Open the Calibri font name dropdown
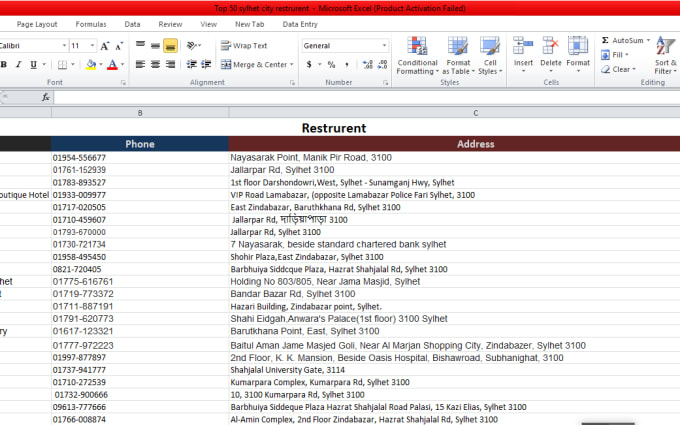Image resolution: width=680 pixels, height=425 pixels. tap(64, 46)
